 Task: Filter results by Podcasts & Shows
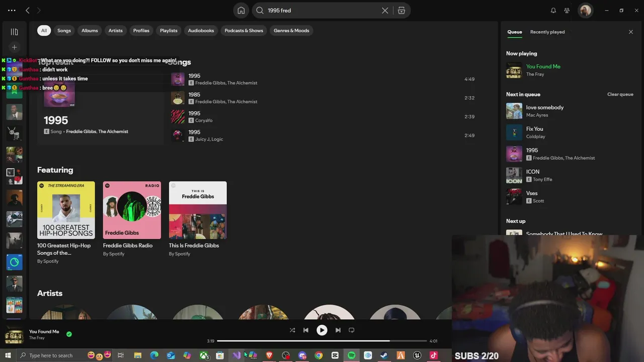244,31
